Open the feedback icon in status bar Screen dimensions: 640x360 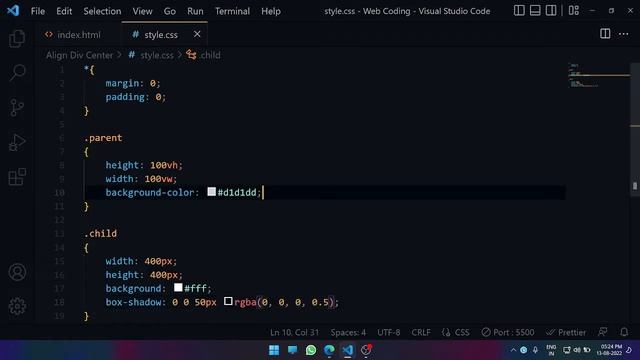tap(602, 332)
